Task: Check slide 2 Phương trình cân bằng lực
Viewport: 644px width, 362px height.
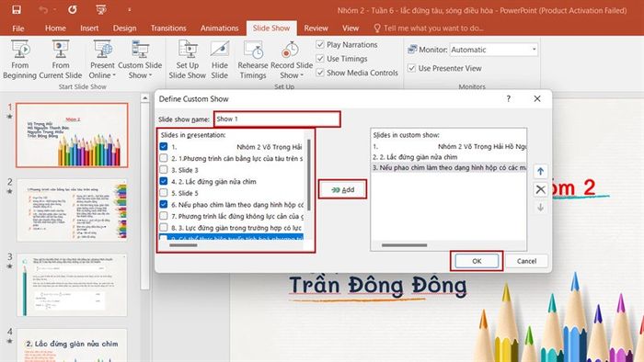Action: [164, 158]
